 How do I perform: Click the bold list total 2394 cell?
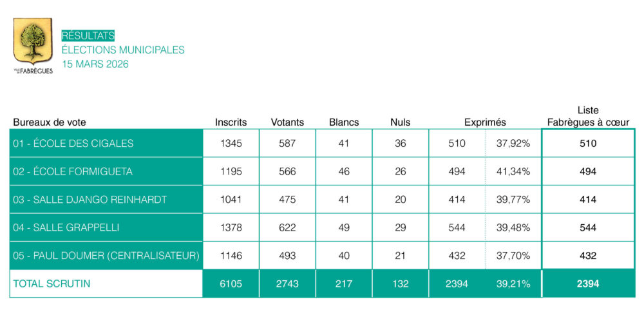pyautogui.click(x=587, y=283)
